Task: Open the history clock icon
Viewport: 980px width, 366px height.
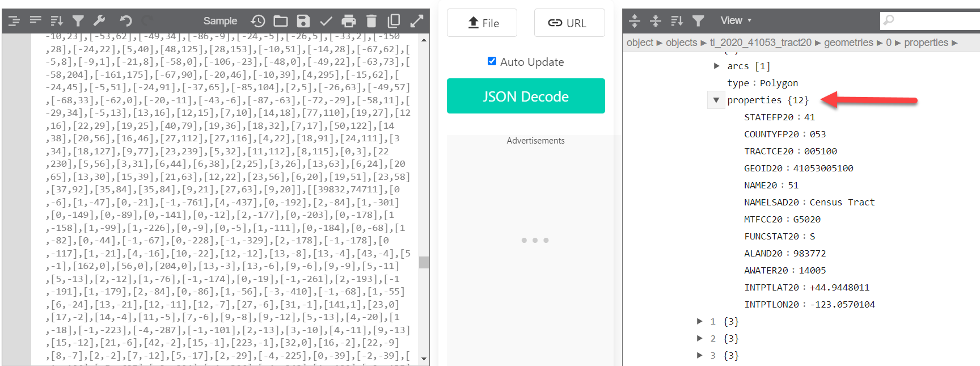Action: pyautogui.click(x=258, y=21)
